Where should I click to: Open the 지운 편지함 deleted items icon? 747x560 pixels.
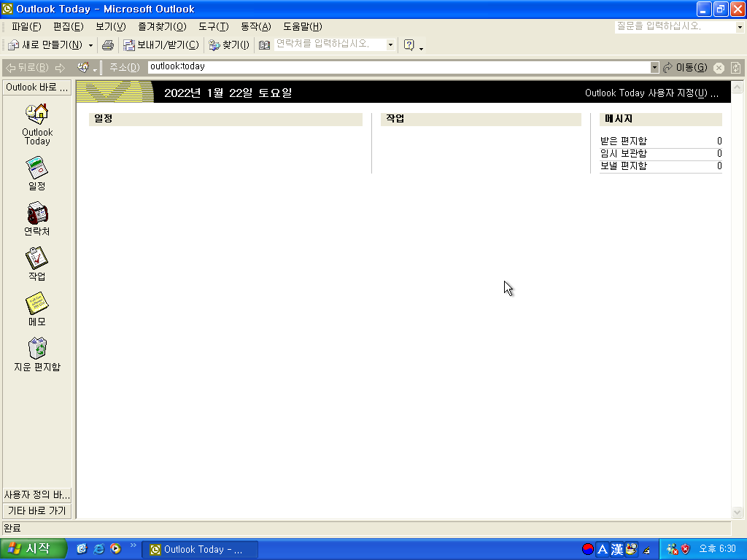[x=37, y=354]
